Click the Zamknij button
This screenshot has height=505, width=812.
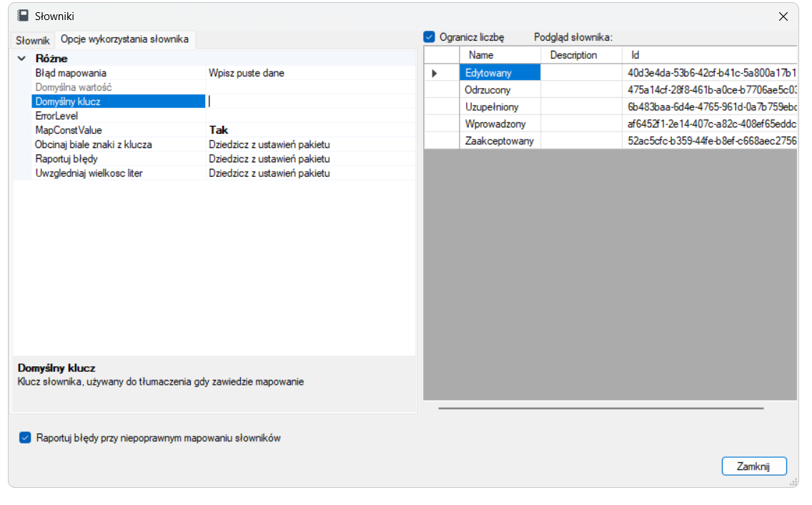point(754,466)
